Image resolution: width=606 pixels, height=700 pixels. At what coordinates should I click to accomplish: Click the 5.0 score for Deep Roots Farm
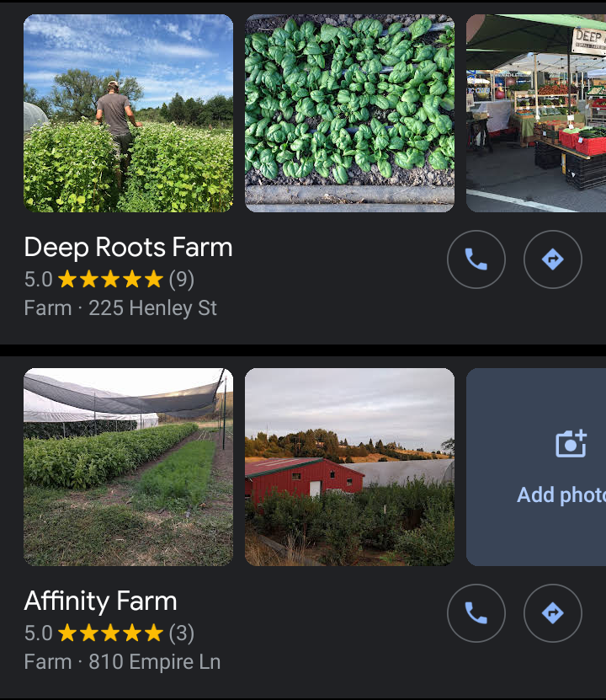[38, 279]
